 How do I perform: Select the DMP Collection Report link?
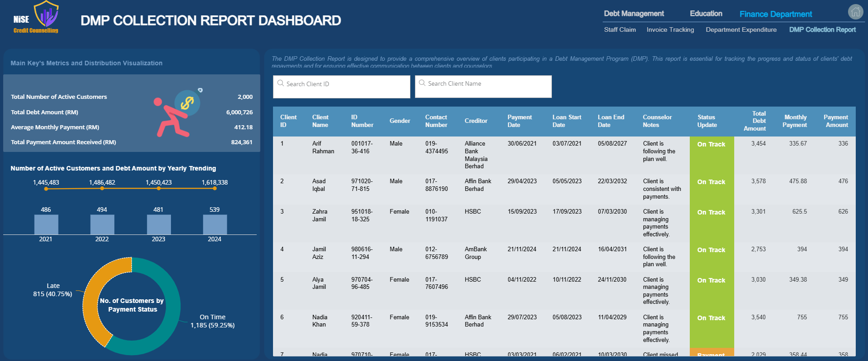822,29
